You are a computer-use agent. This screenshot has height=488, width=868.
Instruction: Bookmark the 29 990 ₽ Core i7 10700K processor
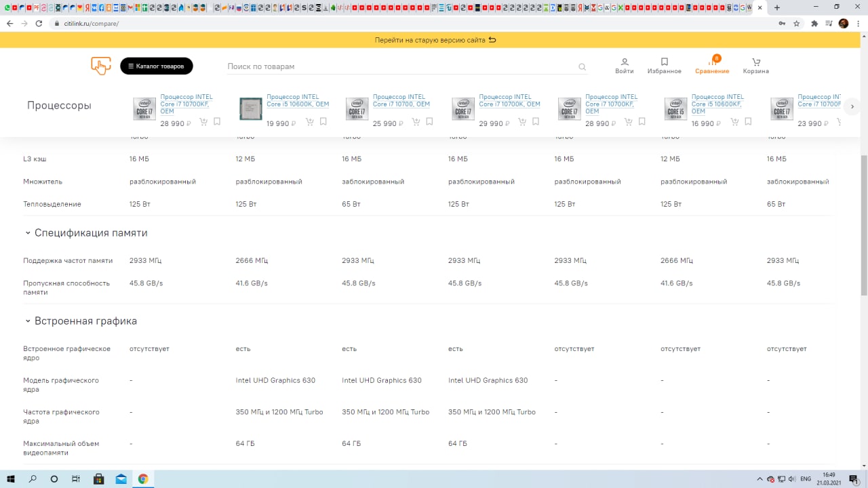click(536, 122)
